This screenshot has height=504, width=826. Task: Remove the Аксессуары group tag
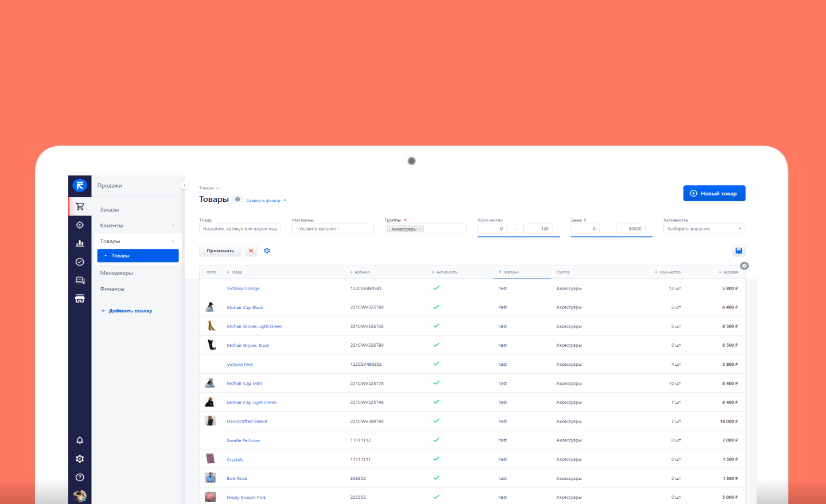[420, 229]
